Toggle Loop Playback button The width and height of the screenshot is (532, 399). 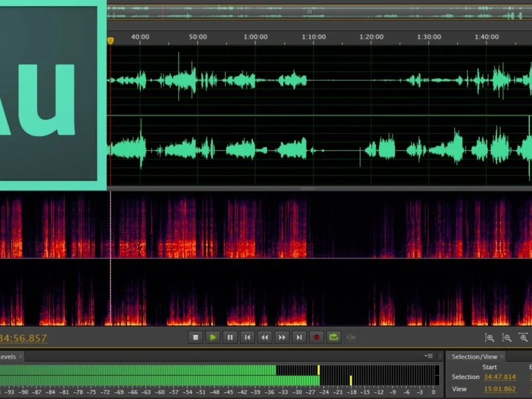tap(334, 337)
